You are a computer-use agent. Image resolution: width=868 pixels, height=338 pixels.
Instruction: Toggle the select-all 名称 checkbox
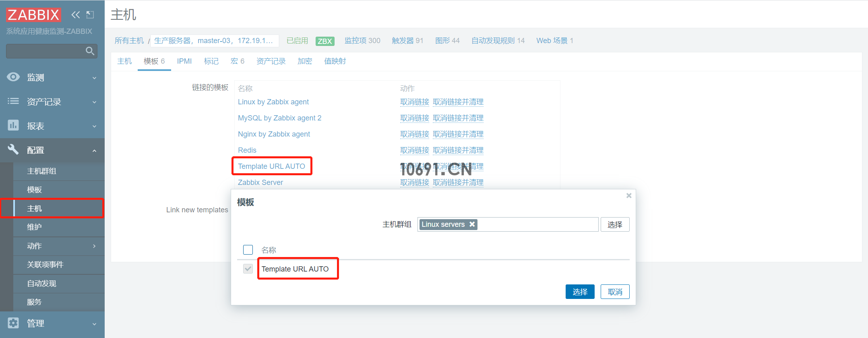tap(248, 250)
